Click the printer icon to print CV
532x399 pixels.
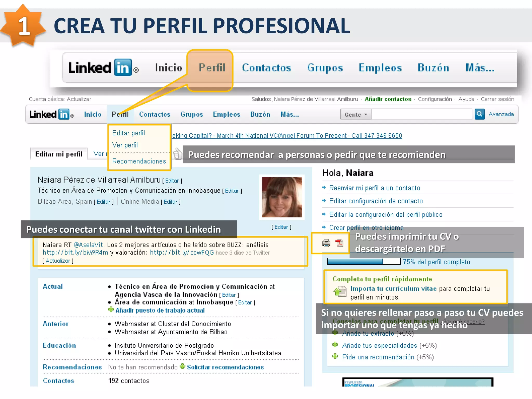326,243
